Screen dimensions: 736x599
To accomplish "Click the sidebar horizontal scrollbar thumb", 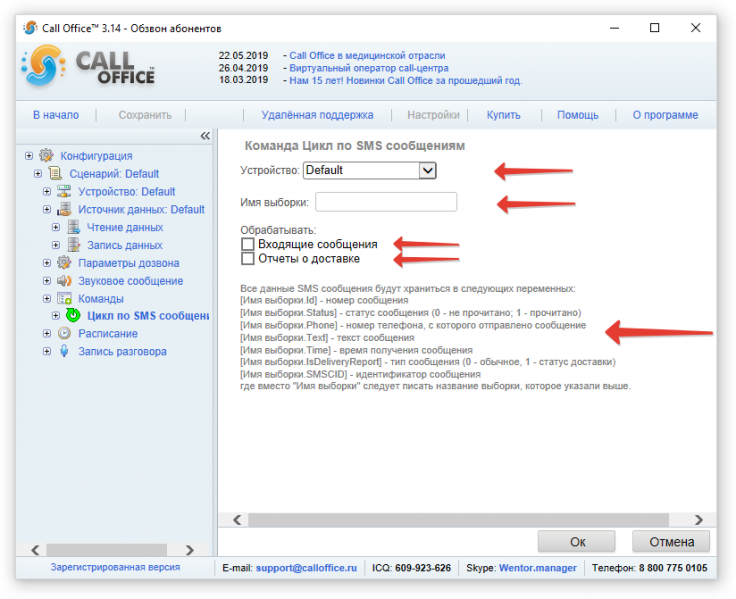I will [107, 550].
